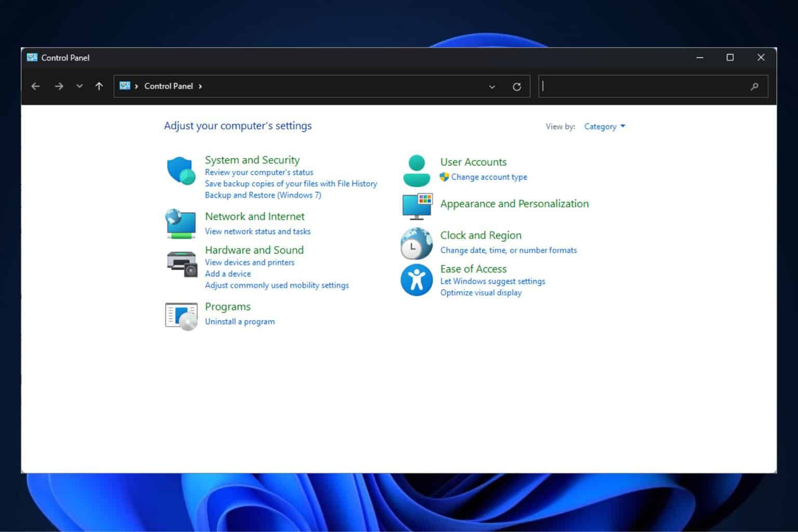The width and height of the screenshot is (798, 532).
Task: Click Change date, time, or number formats
Action: 509,250
